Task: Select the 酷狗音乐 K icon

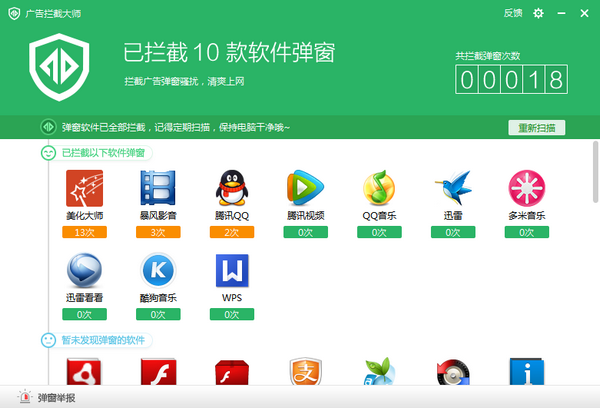Action: 158,270
